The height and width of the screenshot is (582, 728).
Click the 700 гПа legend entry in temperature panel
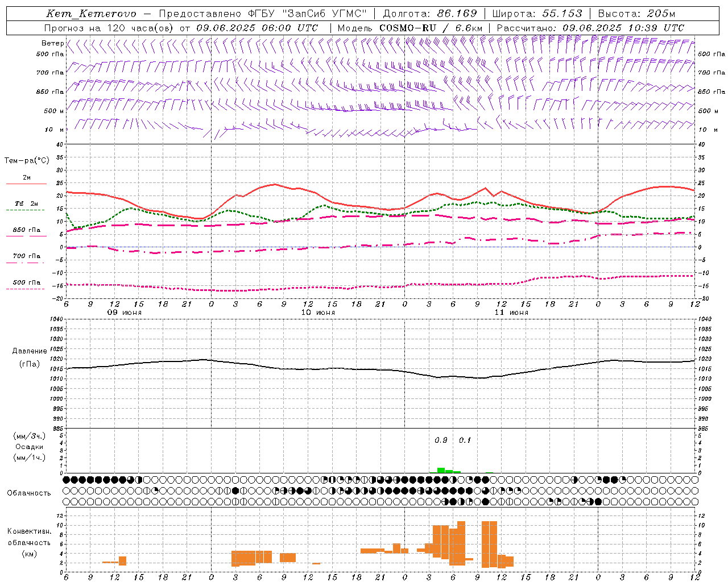26,256
